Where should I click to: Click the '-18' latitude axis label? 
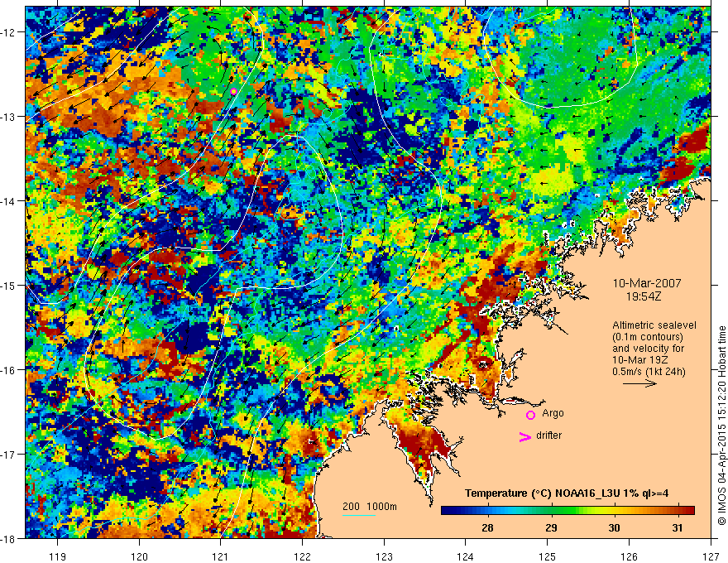tap(9, 538)
